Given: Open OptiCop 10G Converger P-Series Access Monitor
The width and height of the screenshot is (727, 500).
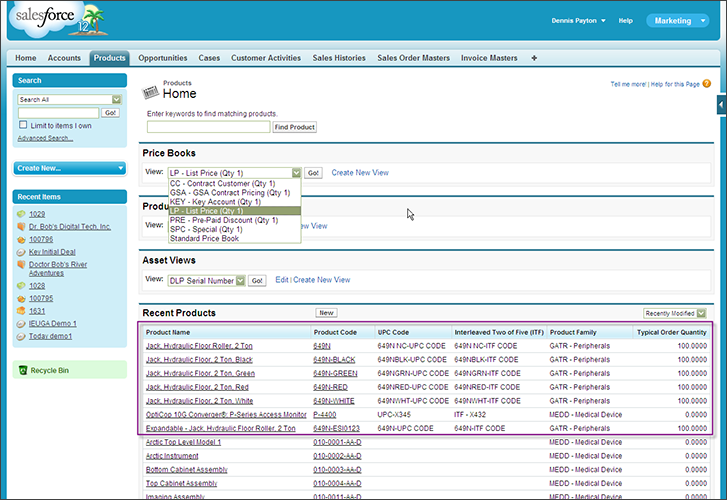Looking at the screenshot, I should tap(226, 415).
